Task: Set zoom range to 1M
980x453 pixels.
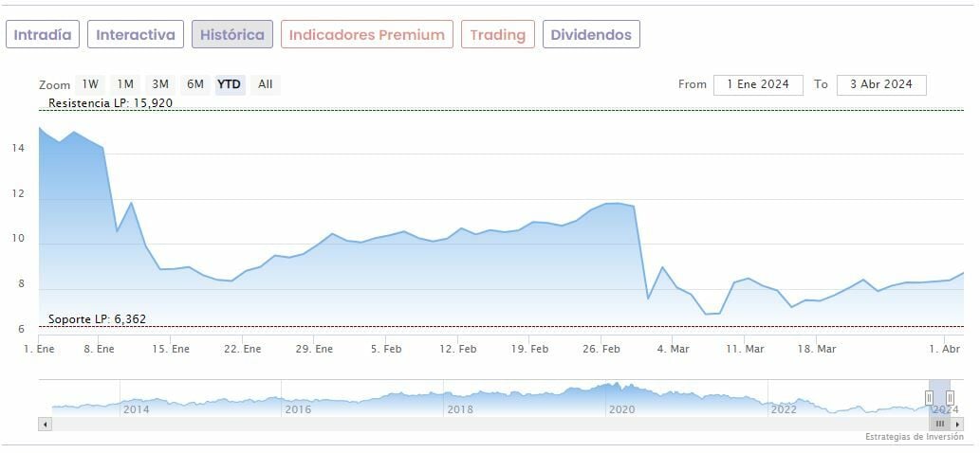Action: (x=125, y=84)
